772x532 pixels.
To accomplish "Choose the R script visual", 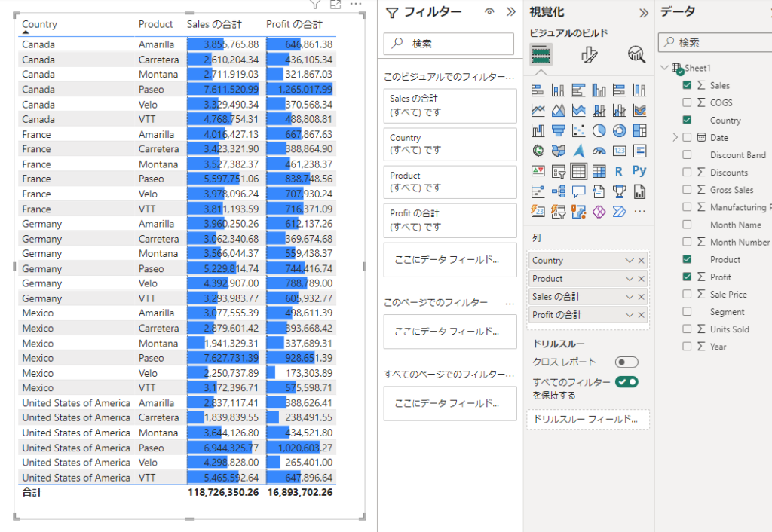I will point(620,170).
